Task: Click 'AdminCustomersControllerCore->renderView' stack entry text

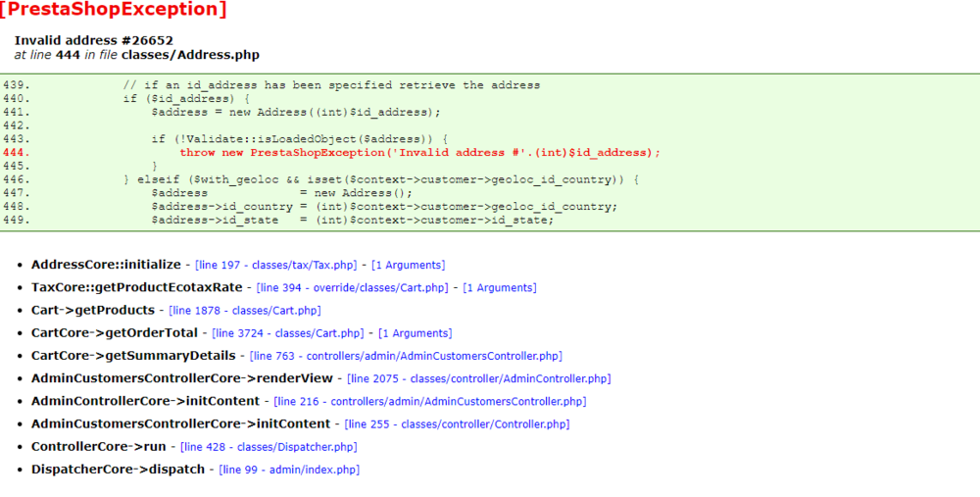Action: coord(182,378)
